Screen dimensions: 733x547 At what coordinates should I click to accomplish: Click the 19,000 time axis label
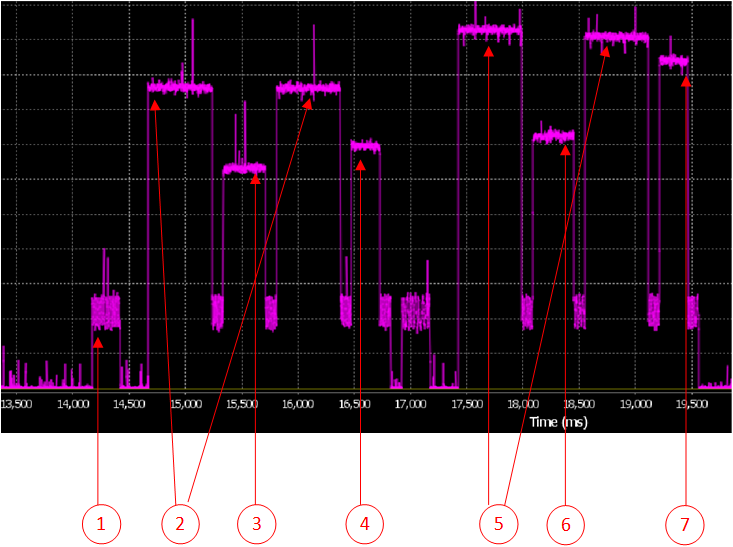tap(636, 404)
